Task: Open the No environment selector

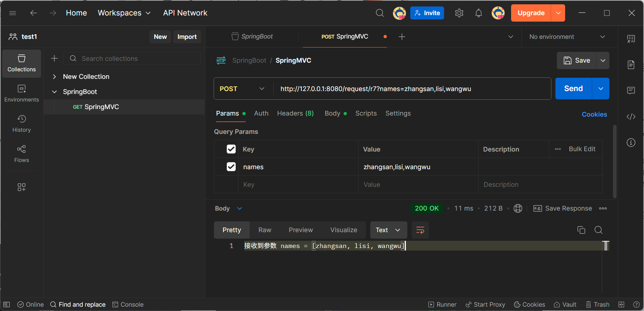Action: click(x=567, y=37)
